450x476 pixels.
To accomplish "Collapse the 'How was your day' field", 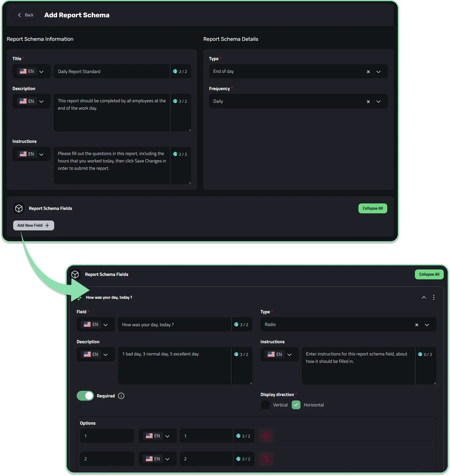I will tap(424, 297).
